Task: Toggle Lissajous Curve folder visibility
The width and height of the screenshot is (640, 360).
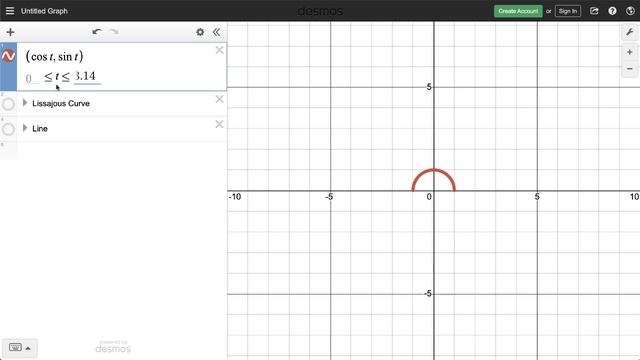Action: pyautogui.click(x=8, y=104)
